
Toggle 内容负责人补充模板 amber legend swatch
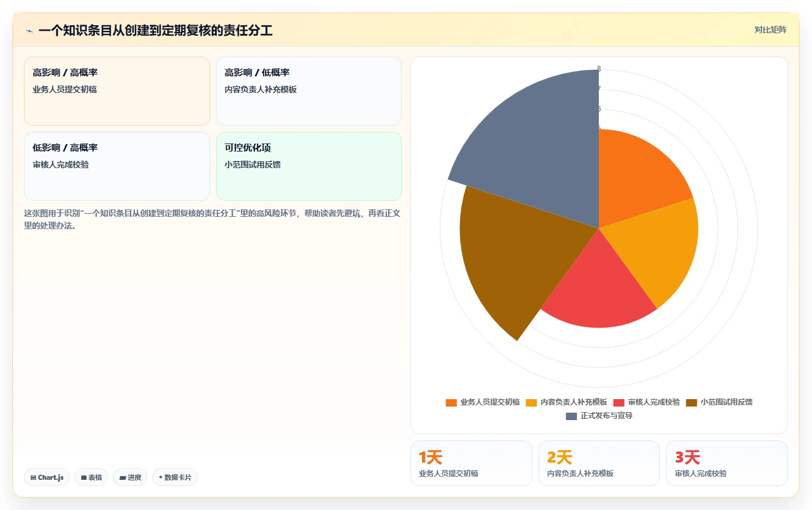(x=531, y=402)
